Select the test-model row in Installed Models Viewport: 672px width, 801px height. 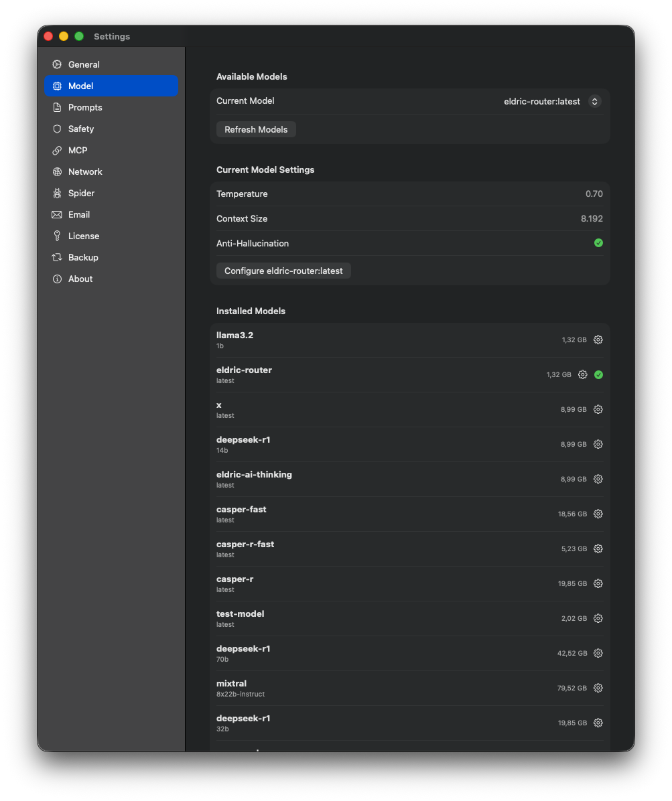(368, 618)
